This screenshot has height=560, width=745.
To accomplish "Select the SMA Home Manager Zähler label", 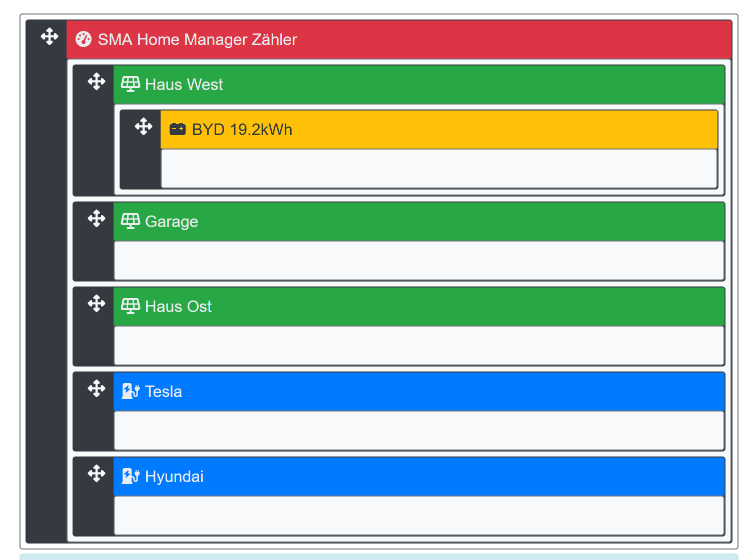I will coord(197,39).
